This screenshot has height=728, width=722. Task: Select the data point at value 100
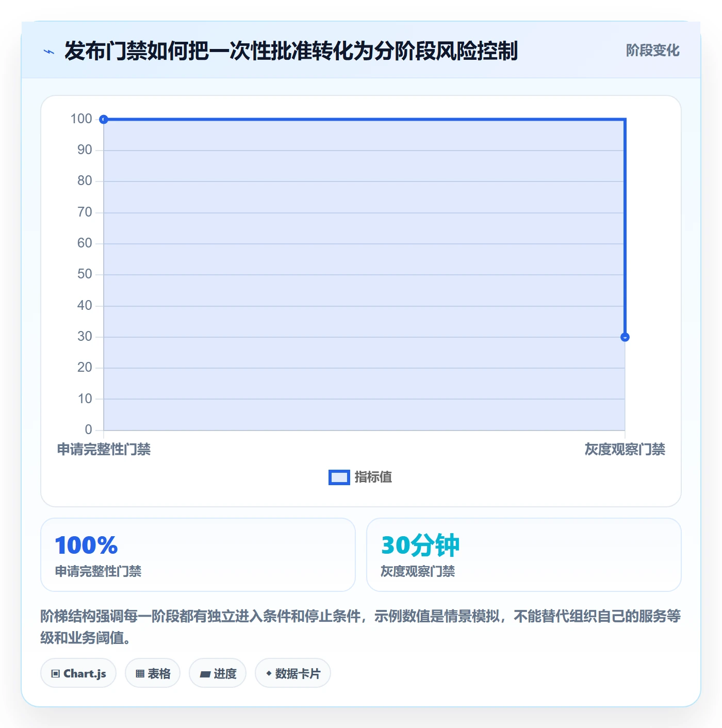[104, 120]
